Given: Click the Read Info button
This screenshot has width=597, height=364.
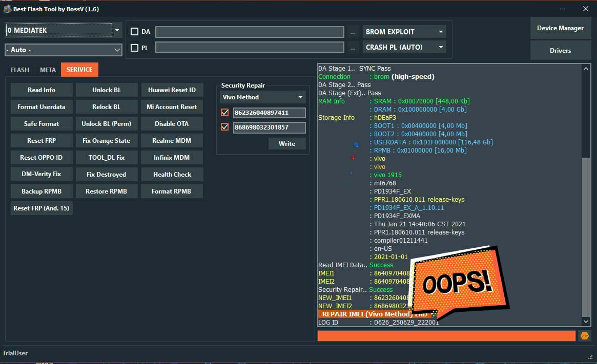Looking at the screenshot, I should coord(42,90).
